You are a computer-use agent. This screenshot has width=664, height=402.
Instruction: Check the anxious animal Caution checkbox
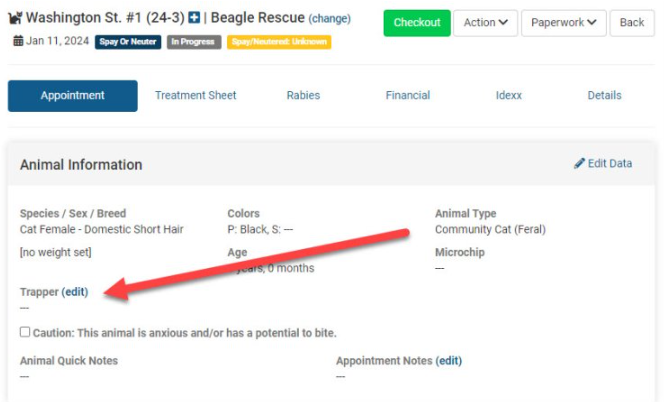(25, 332)
